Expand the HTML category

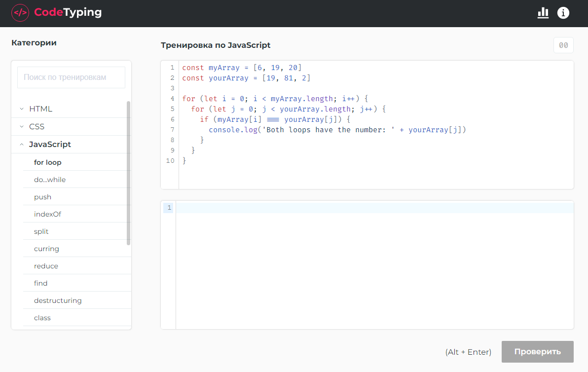tap(41, 109)
